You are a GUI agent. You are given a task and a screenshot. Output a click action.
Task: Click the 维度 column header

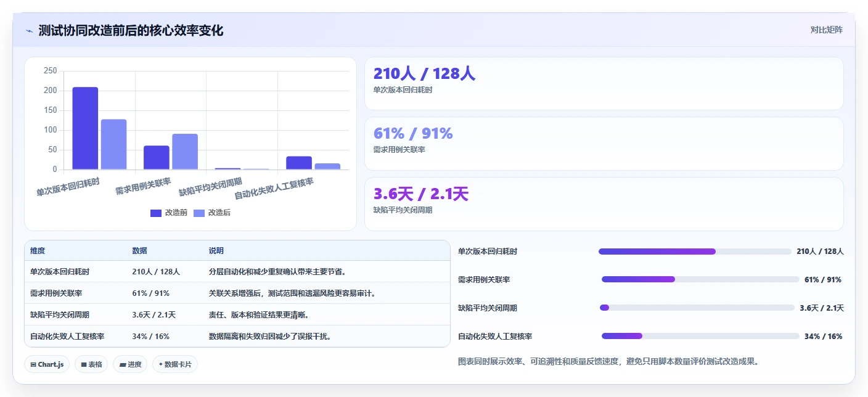(x=38, y=251)
